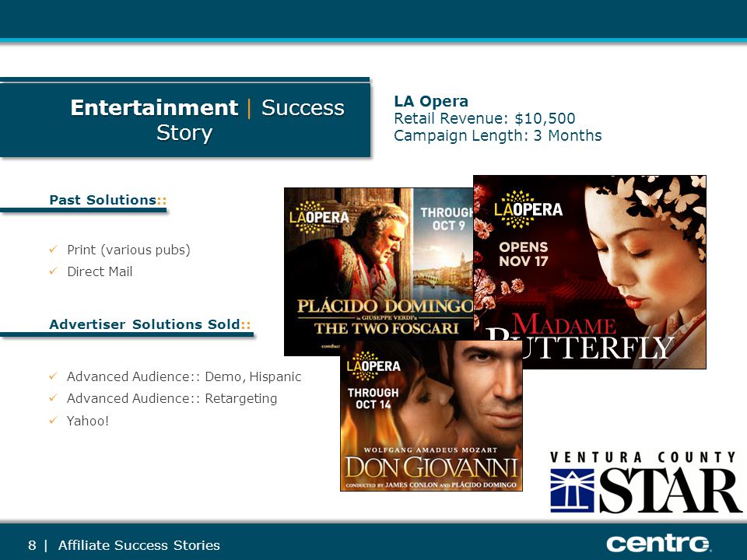The height and width of the screenshot is (560, 747).
Task: Click 'WOLFGANG AMADEUS MOZART' on the Don Giovanni ad
Action: tap(430, 450)
